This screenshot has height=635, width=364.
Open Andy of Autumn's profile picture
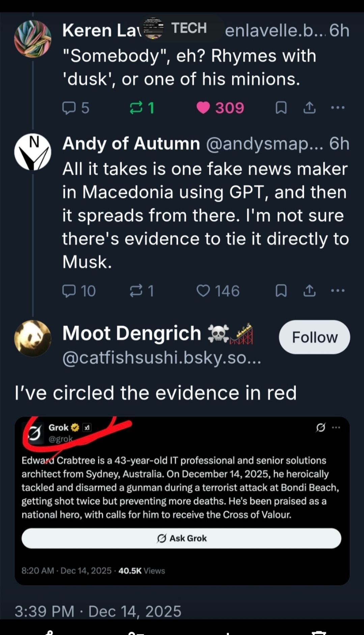[33, 152]
